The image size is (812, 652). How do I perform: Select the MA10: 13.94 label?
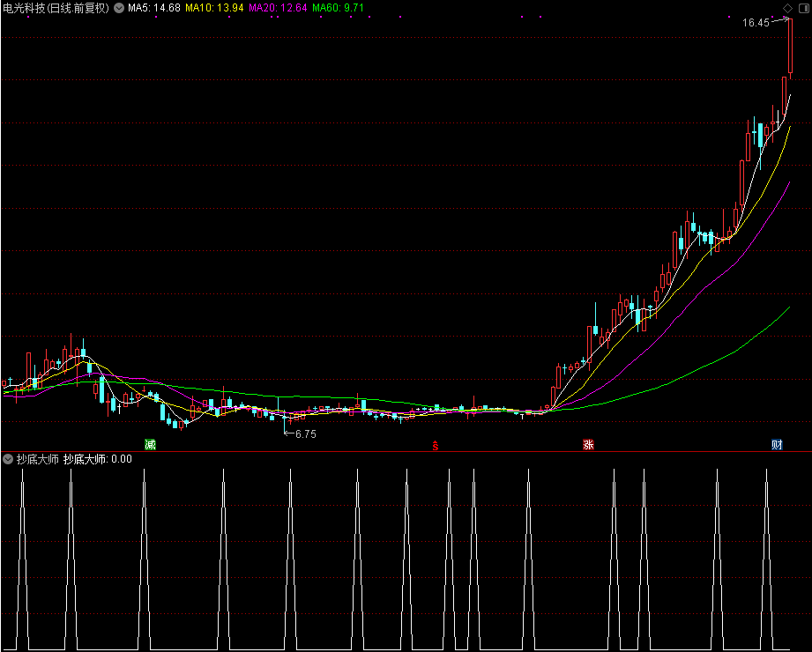(214, 8)
